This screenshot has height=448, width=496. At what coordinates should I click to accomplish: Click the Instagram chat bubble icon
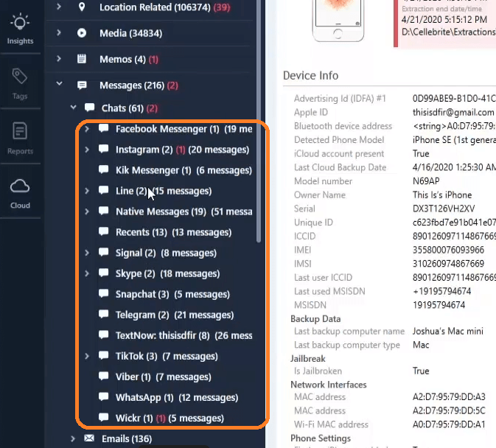click(x=103, y=149)
